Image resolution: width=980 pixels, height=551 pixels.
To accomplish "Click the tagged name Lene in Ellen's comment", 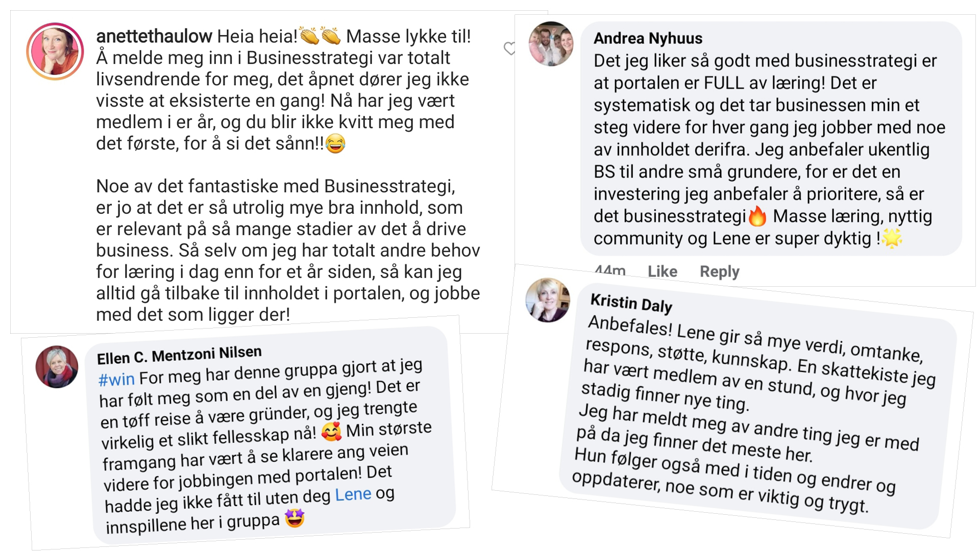I will pyautogui.click(x=353, y=494).
